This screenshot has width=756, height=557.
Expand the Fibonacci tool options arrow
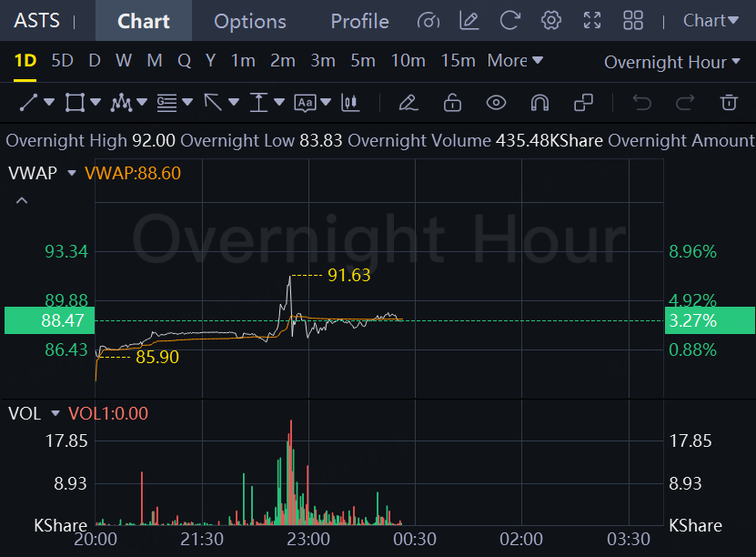tap(187, 102)
